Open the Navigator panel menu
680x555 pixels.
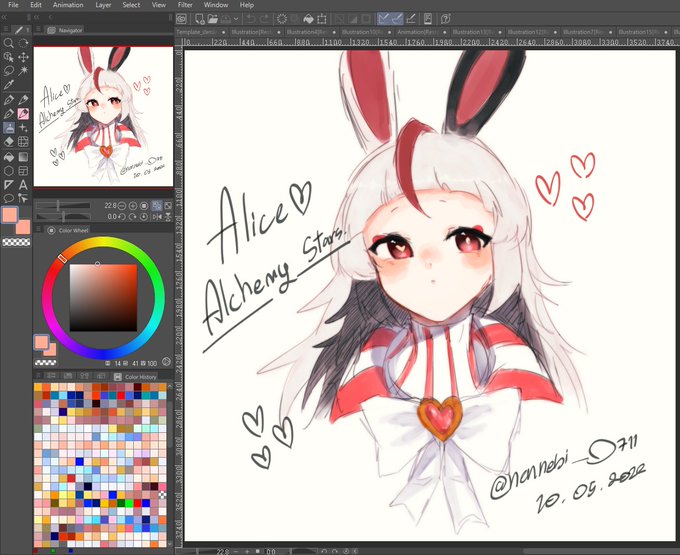[38, 30]
